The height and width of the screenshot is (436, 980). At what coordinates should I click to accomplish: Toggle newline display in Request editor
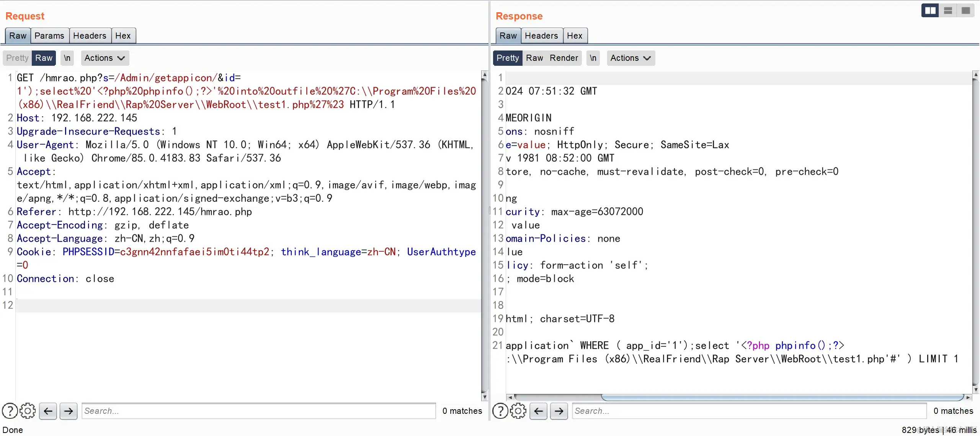(67, 58)
